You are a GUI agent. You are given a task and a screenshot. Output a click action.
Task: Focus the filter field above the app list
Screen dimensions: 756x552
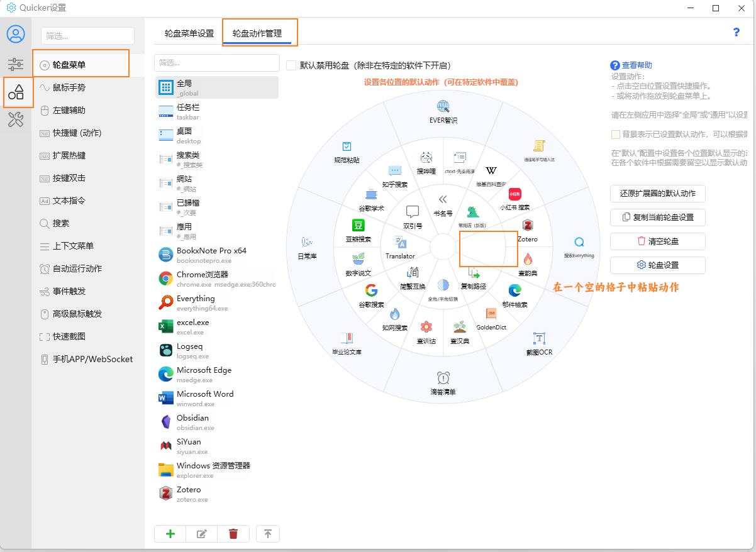click(x=217, y=63)
